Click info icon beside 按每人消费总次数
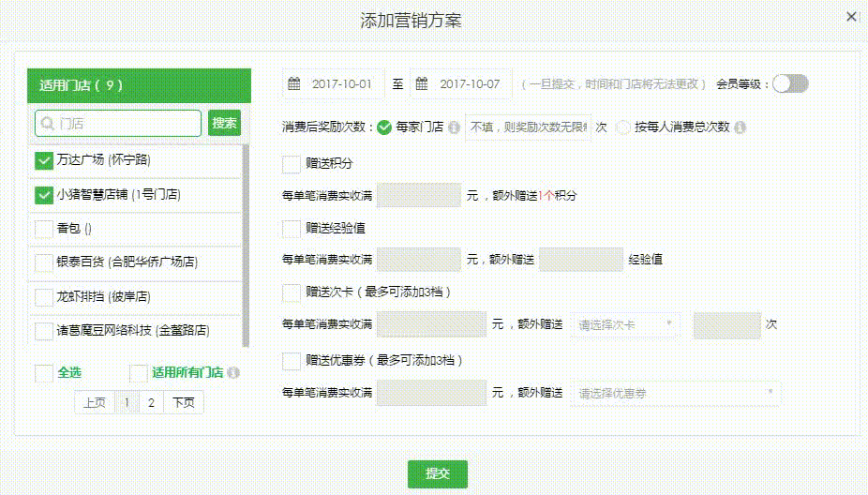 tap(740, 127)
